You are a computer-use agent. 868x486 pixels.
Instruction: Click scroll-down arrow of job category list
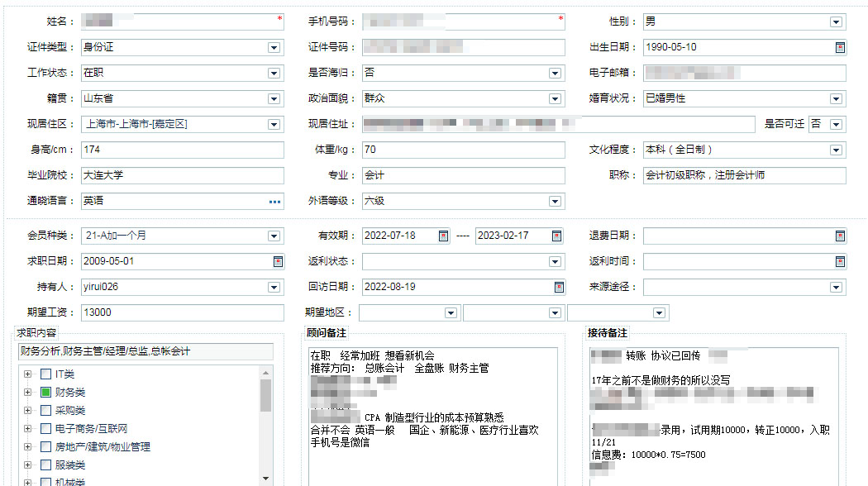click(265, 478)
